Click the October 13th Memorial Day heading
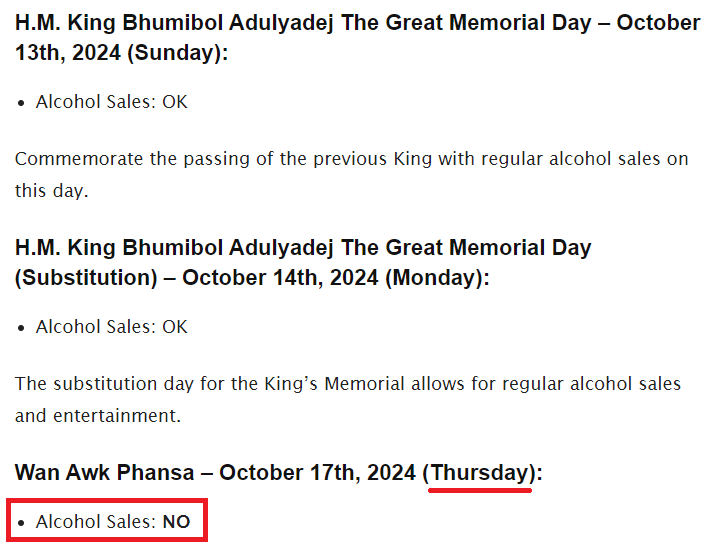 [x=358, y=38]
